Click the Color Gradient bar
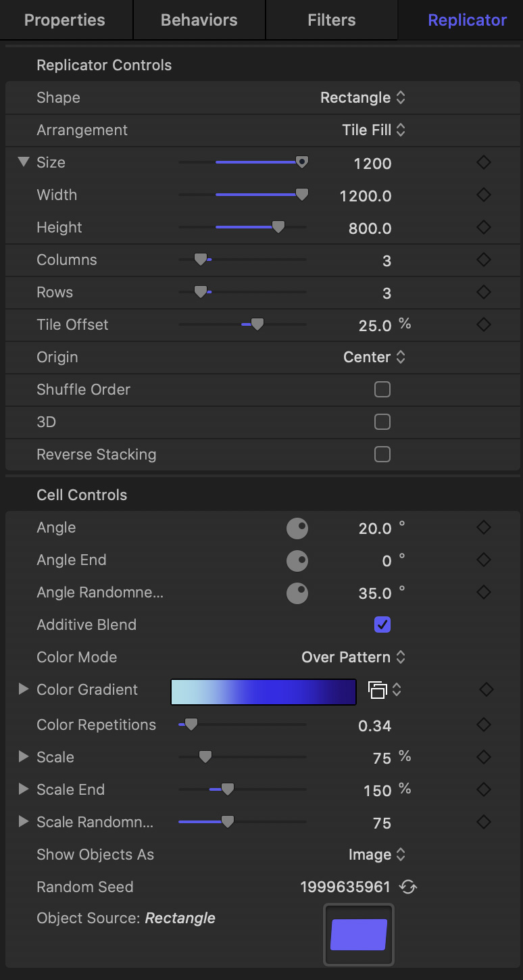Screen dimensions: 523x980 (264, 692)
